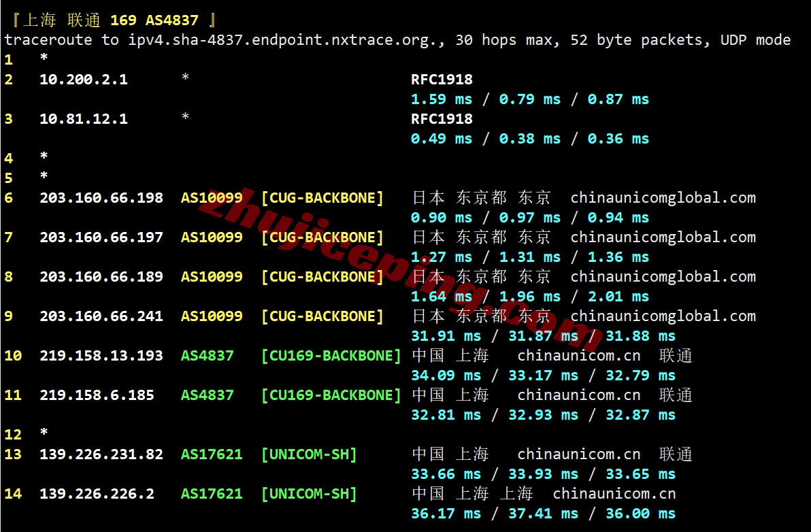Click [CUG-BACKBONE] on hop 9 row
The height and width of the screenshot is (532, 811).
pyautogui.click(x=322, y=316)
